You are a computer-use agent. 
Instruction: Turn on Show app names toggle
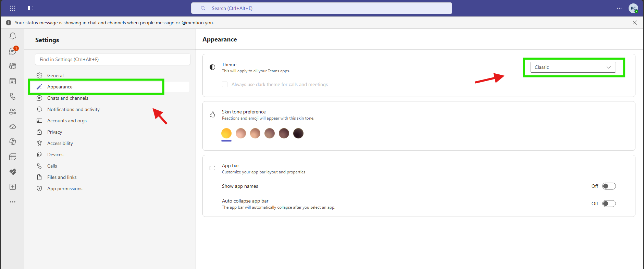[609, 186]
